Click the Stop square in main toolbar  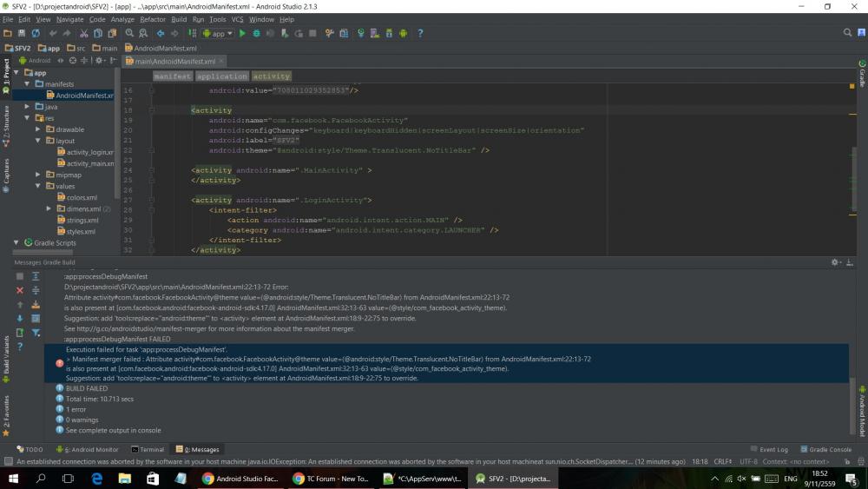click(x=312, y=33)
